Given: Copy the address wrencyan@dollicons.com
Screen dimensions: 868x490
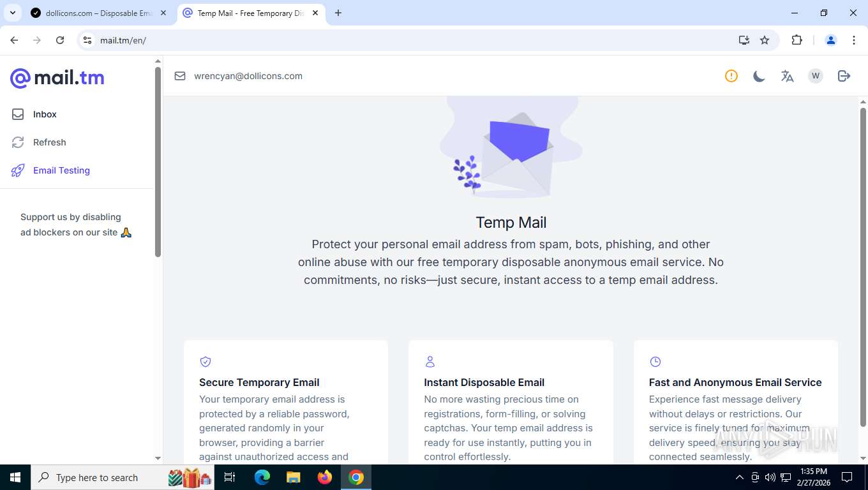Looking at the screenshot, I should [248, 76].
